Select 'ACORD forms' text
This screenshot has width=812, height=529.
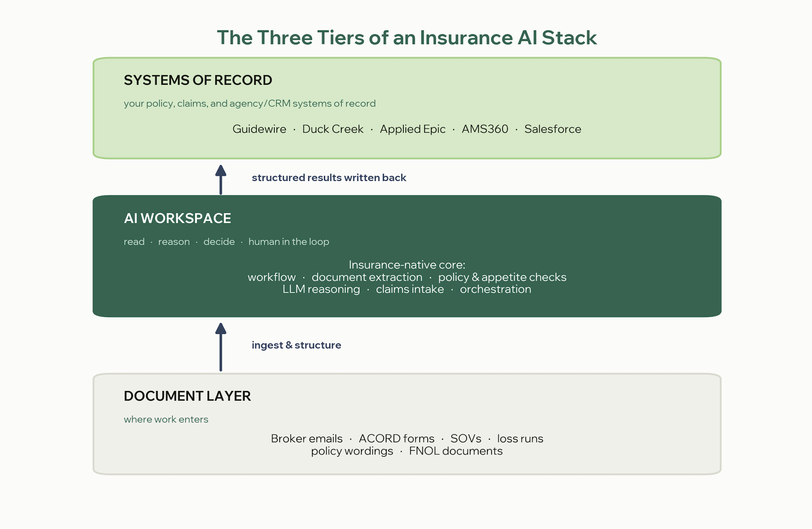pyautogui.click(x=397, y=438)
